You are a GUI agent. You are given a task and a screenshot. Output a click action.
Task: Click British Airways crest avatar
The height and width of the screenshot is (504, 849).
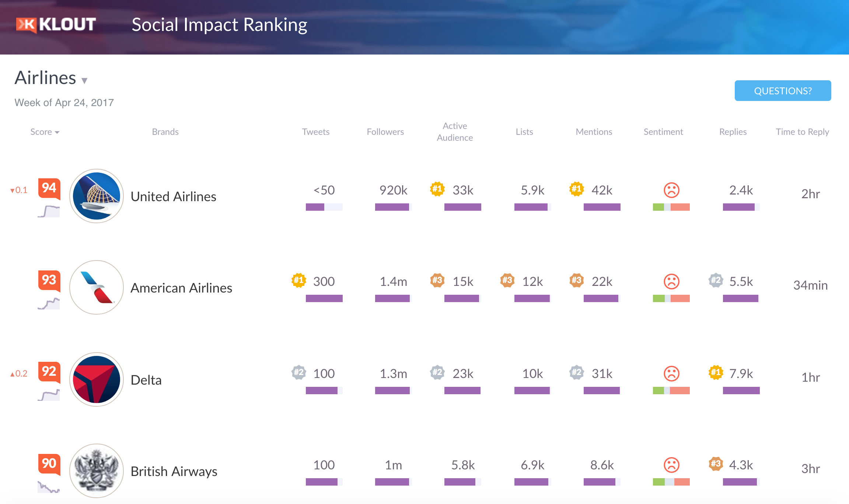coord(97,471)
